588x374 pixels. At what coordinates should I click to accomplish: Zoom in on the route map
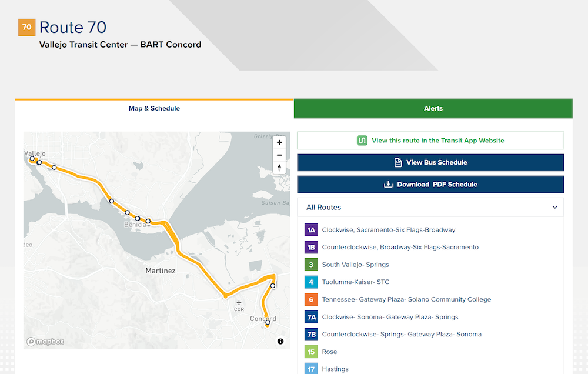tap(279, 142)
